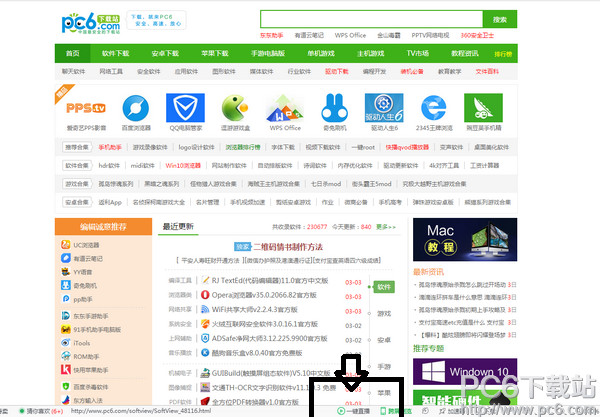Click the red Opera browser icon
The image size is (600, 417).
click(x=205, y=295)
